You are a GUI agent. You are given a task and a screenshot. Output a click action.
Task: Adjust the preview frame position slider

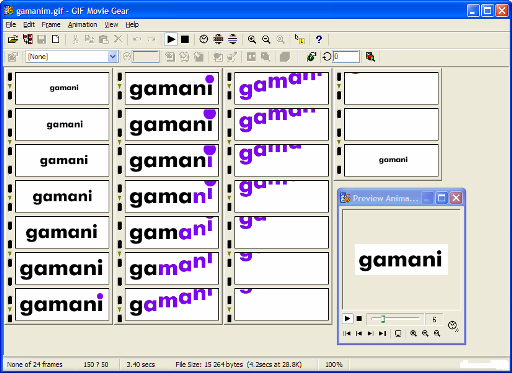click(x=383, y=319)
